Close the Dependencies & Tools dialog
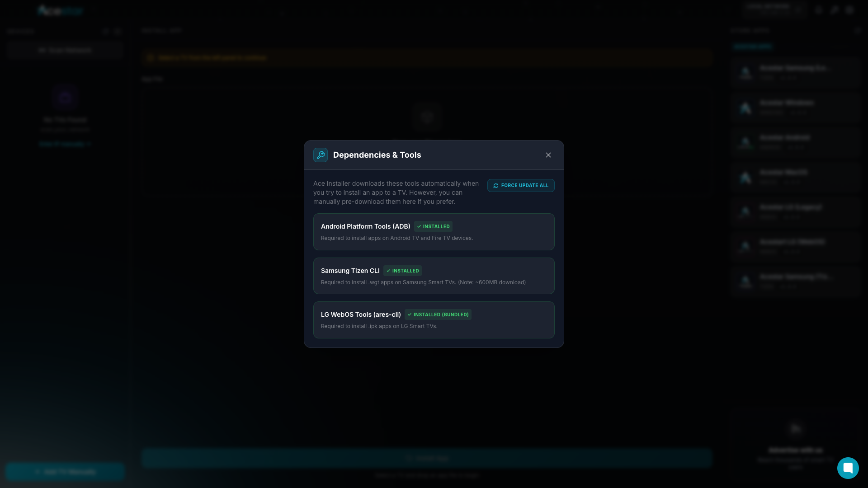 548,155
